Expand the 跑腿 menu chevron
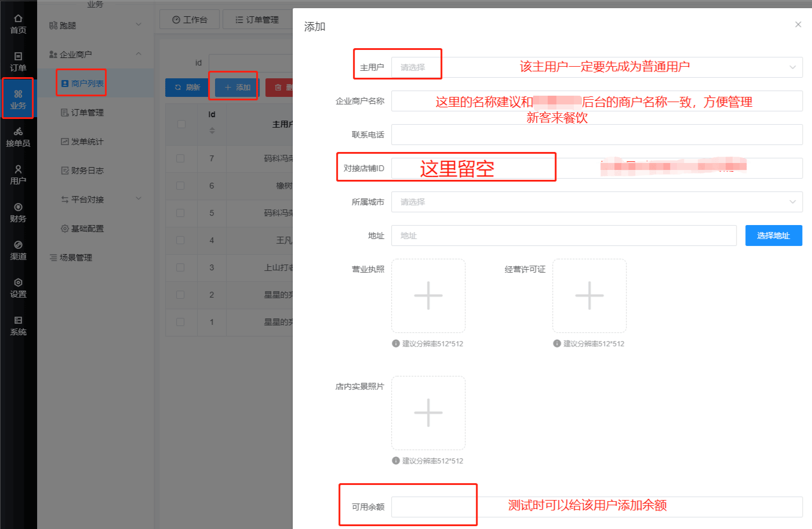812x529 pixels. point(139,24)
